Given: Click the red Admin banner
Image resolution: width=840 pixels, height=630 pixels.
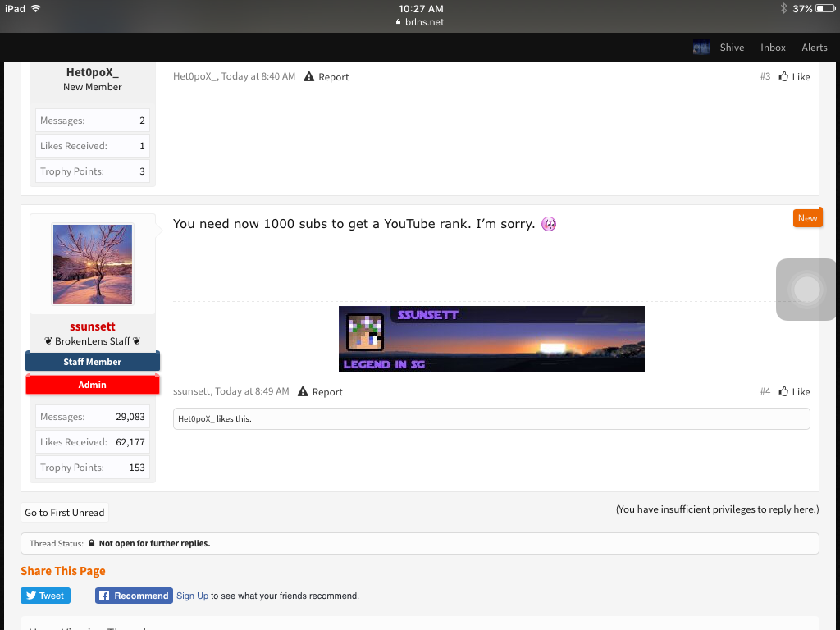Looking at the screenshot, I should tap(92, 385).
